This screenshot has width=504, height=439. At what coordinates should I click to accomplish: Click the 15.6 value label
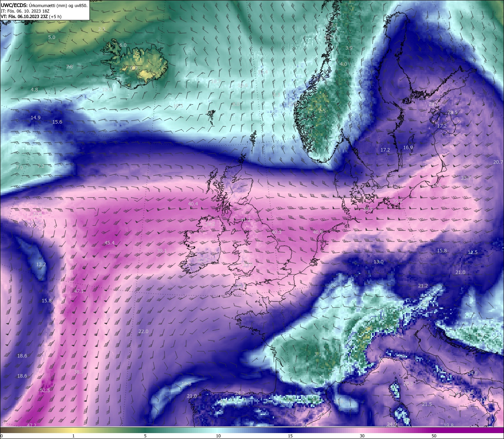(57, 122)
